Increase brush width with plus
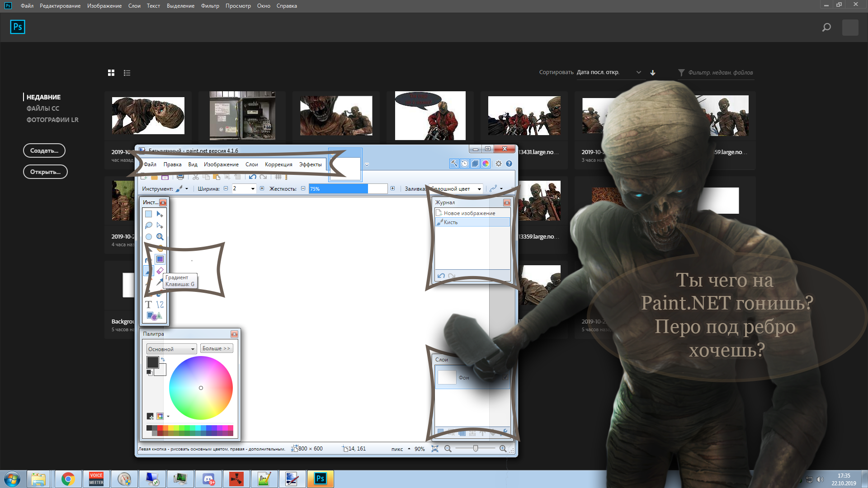868x488 pixels. pyautogui.click(x=262, y=188)
